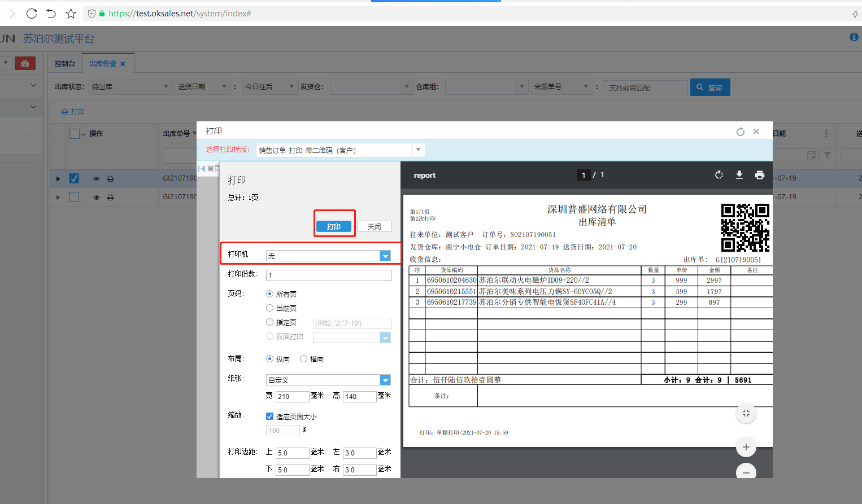The width and height of the screenshot is (862, 504).
Task: Rotate the report preview clockwise
Action: pos(719,175)
